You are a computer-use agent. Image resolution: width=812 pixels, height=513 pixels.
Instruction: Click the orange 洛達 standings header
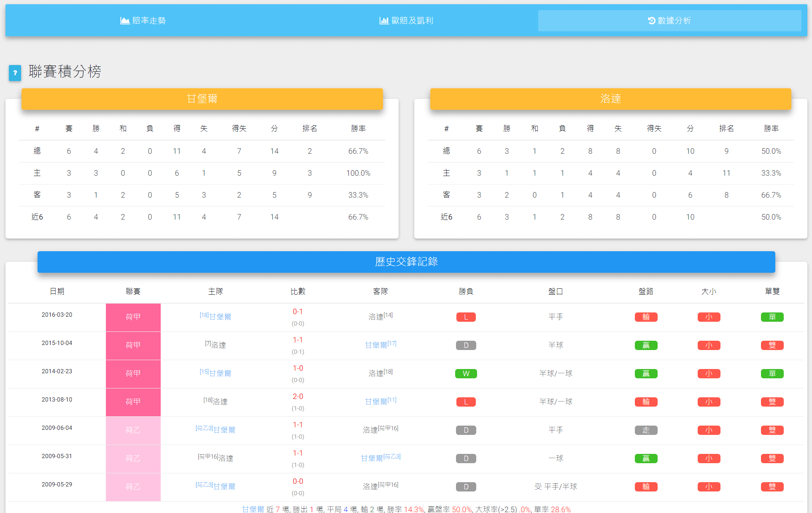610,99
